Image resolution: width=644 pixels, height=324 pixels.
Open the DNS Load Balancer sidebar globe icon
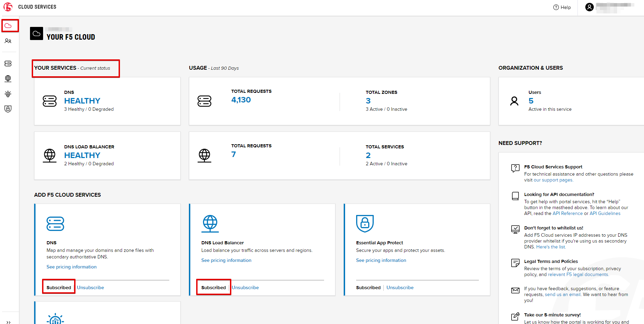(x=8, y=79)
